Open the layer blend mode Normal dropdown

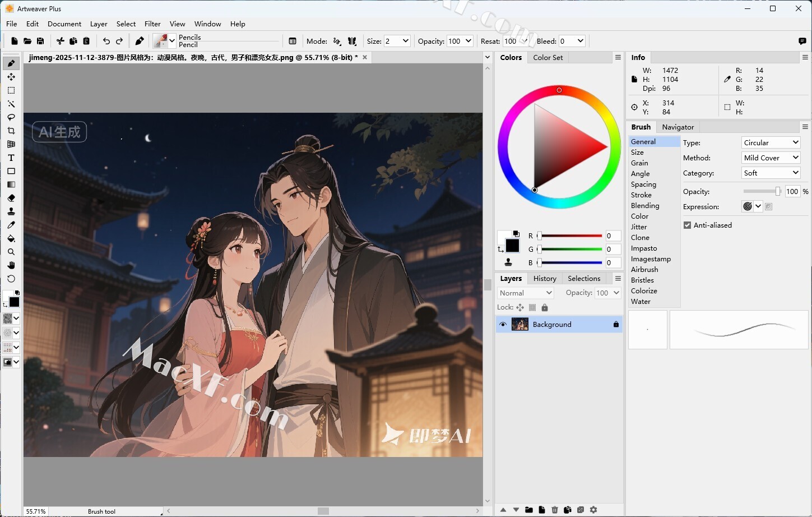526,293
